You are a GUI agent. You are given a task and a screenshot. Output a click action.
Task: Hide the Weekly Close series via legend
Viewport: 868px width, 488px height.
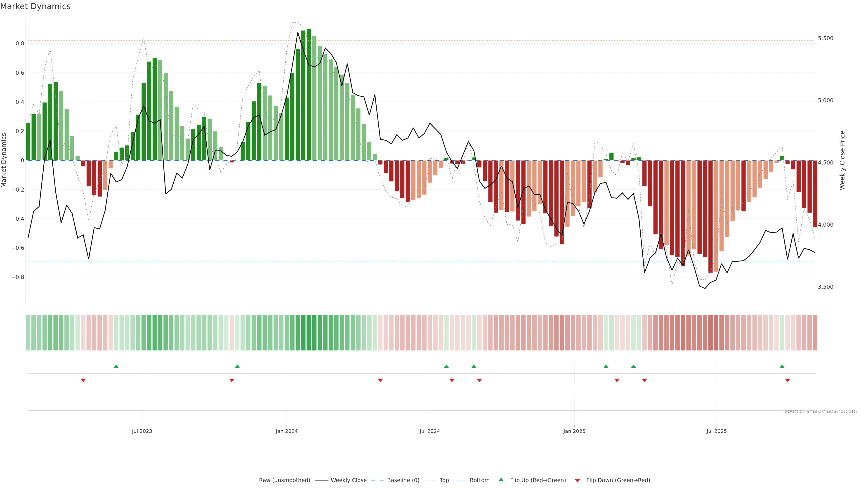point(348,480)
